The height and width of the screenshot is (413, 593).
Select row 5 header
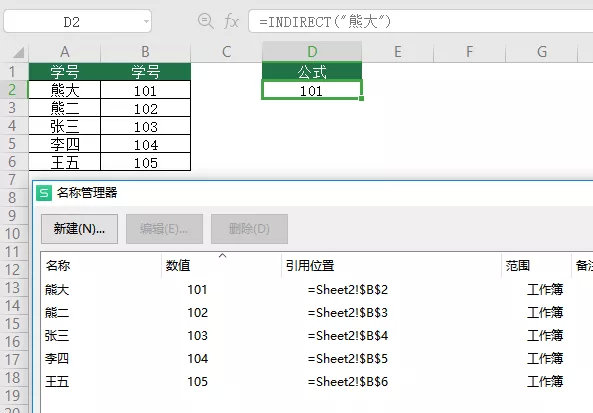[14, 144]
